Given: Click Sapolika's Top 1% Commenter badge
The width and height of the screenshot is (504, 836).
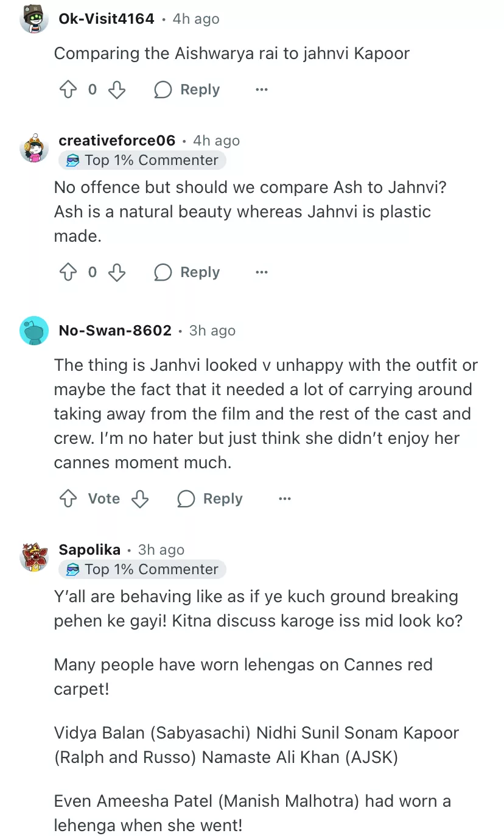Looking at the screenshot, I should point(142,569).
